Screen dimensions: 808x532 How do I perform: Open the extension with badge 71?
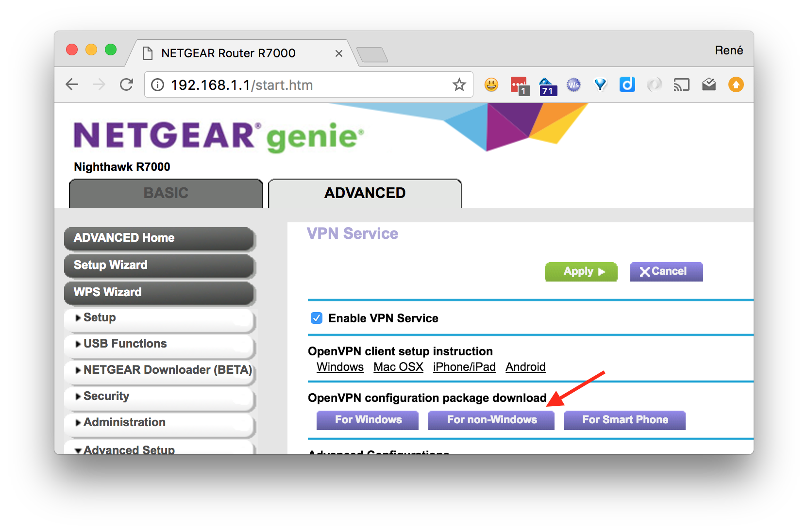coord(547,86)
